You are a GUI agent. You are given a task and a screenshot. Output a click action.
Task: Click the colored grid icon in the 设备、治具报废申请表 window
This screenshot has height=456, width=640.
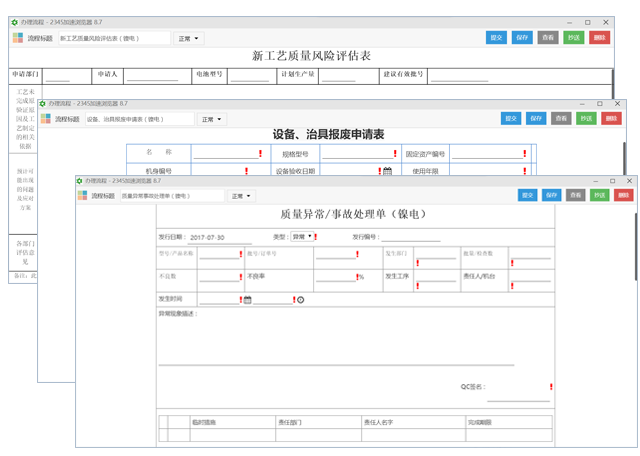pyautogui.click(x=46, y=119)
